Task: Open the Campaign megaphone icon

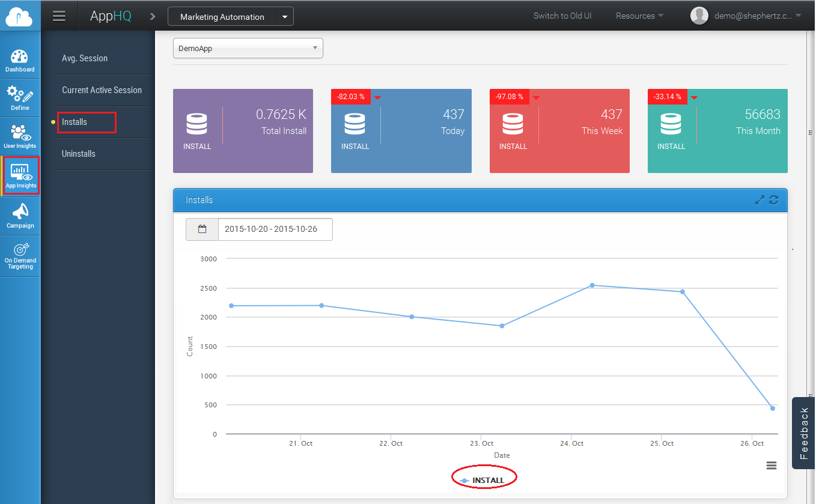Action: [20, 216]
